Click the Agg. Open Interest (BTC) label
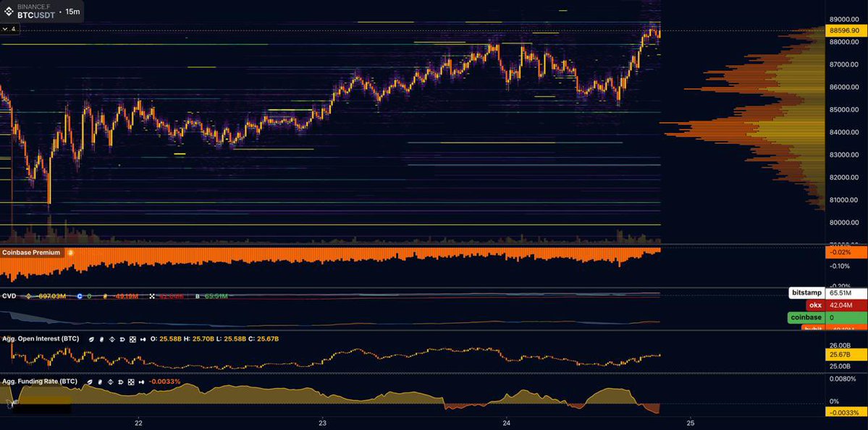 click(41, 339)
